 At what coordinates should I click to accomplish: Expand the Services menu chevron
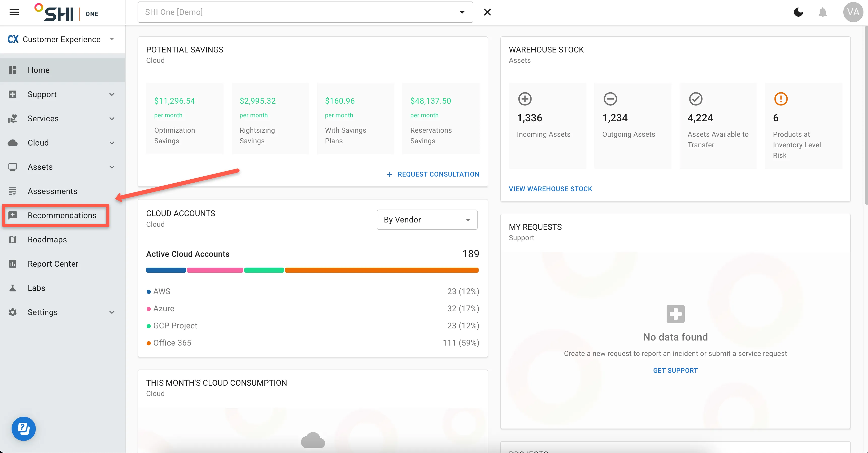112,118
